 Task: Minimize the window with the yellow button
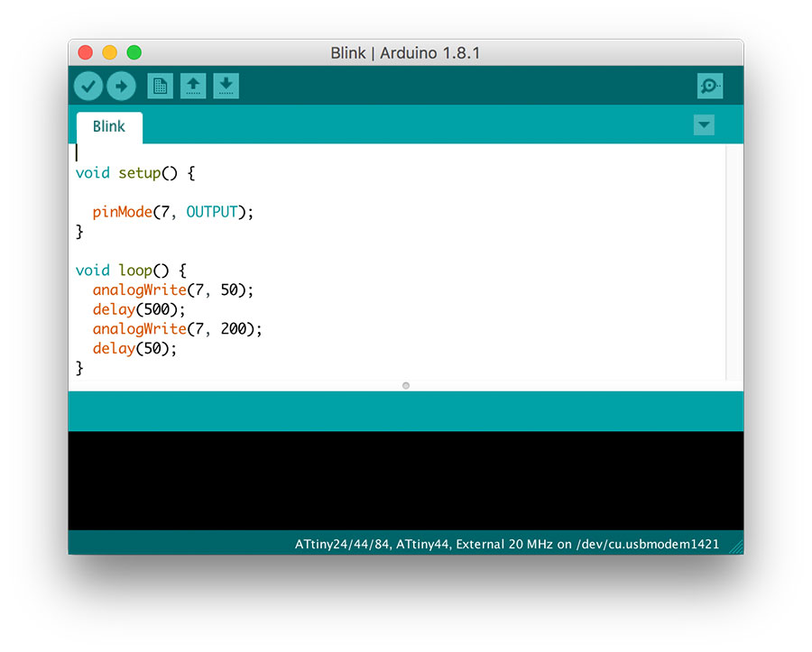110,52
